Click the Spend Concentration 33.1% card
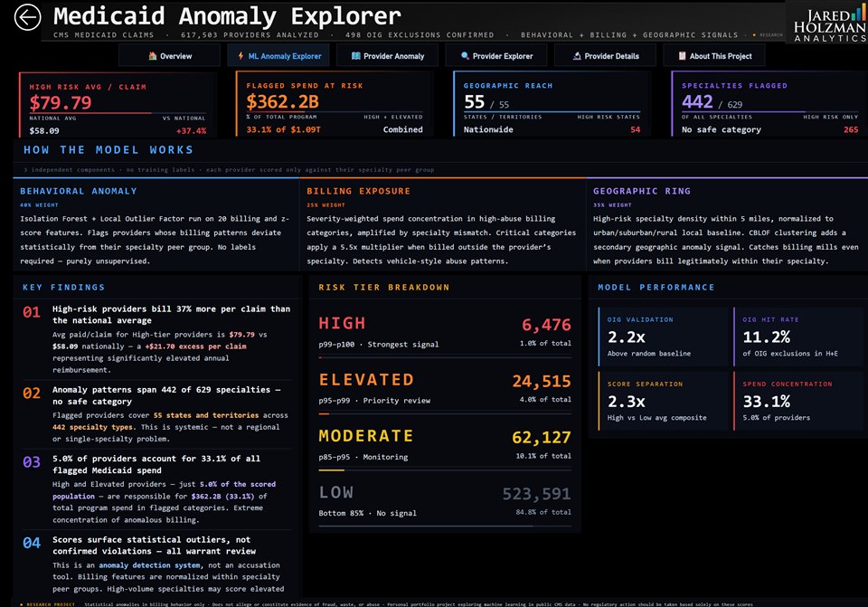This screenshot has width=868, height=607. click(797, 401)
